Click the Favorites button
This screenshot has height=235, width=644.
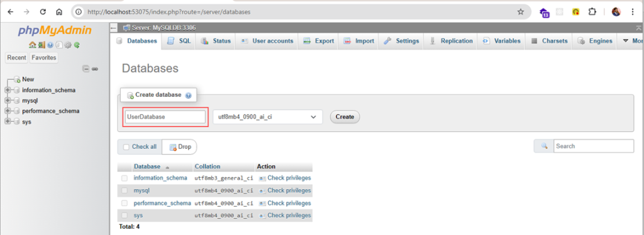44,58
